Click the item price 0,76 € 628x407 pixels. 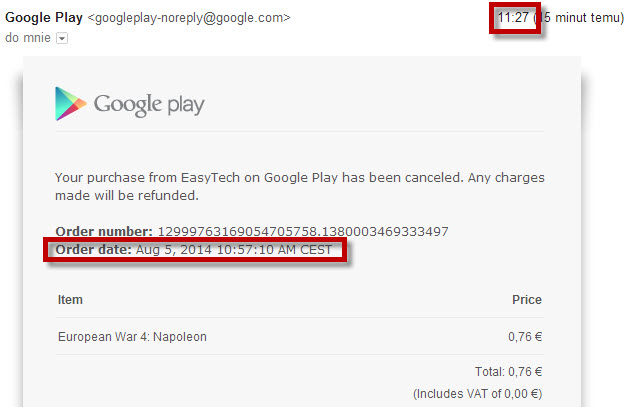click(525, 336)
